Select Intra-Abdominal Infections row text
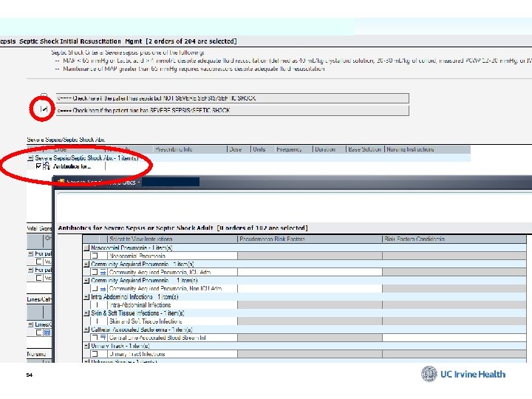Image resolution: width=532 pixels, height=399 pixels. 140,305
